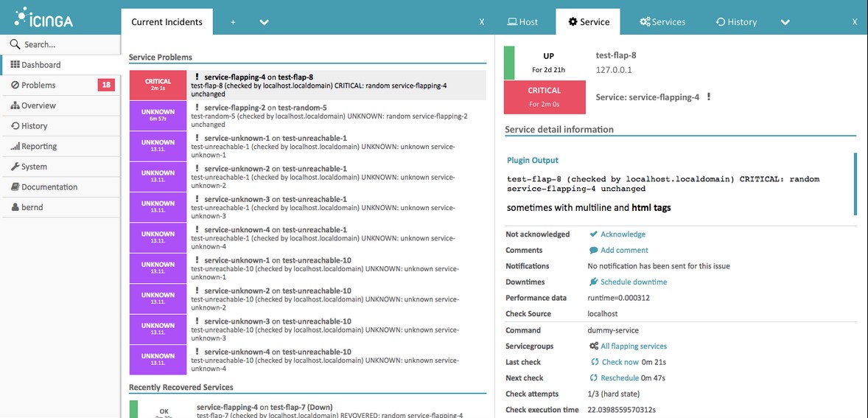Open Problems in the sidebar menu

click(x=61, y=86)
